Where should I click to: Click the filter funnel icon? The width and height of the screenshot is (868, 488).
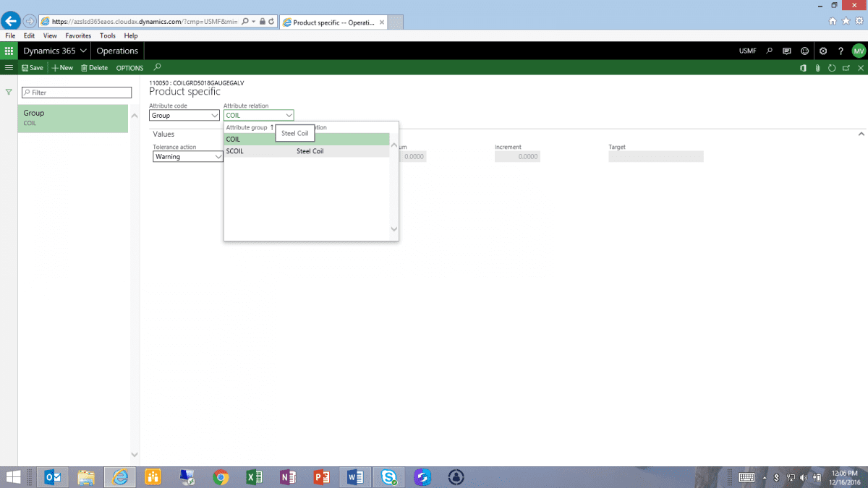pos(9,92)
